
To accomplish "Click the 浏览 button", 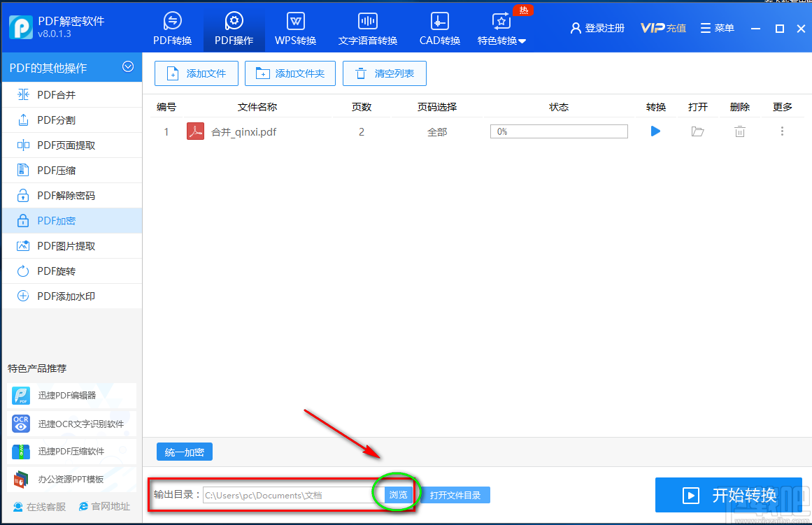I will click(398, 495).
